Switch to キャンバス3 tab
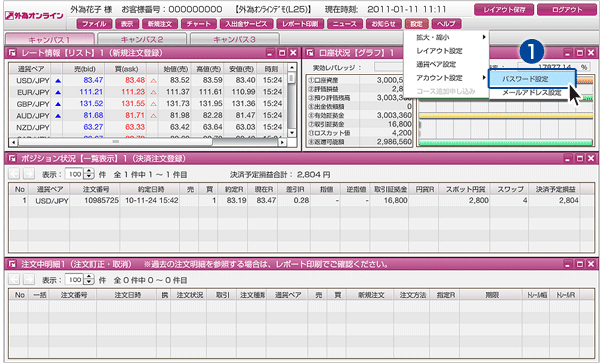 pos(234,39)
